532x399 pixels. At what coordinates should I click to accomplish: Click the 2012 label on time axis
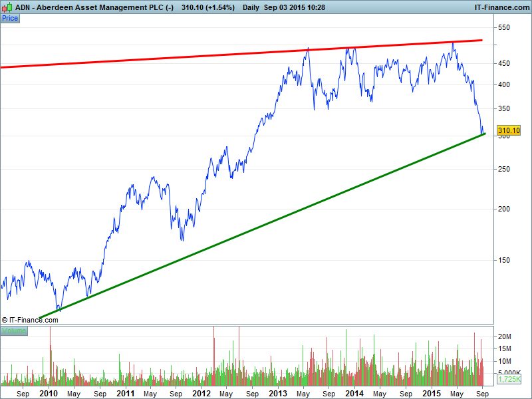201,394
